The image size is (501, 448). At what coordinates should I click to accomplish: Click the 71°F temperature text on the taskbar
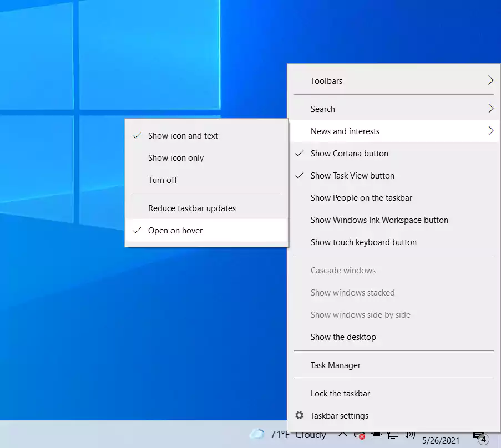[280, 435]
